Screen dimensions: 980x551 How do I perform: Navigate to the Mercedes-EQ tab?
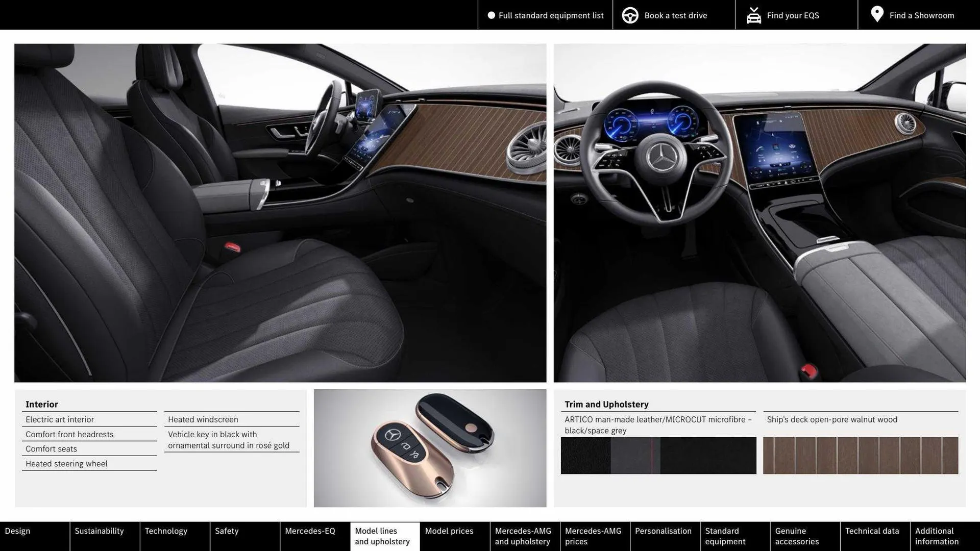(x=310, y=531)
